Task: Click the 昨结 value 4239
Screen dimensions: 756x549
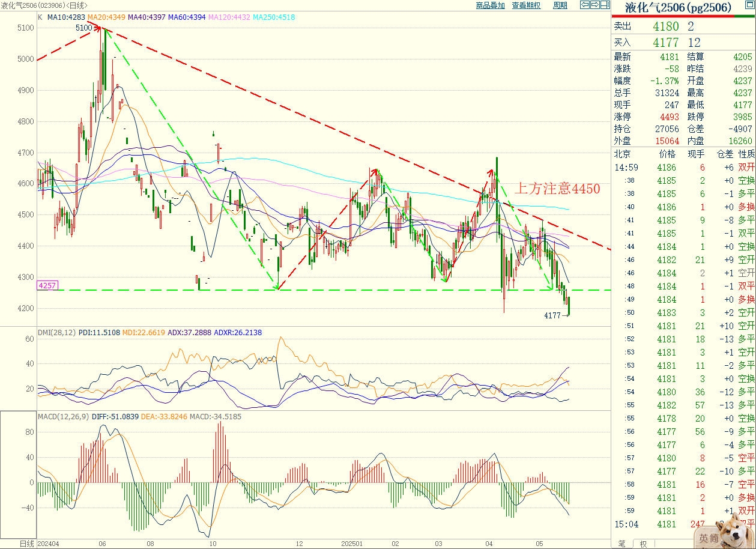Action: pyautogui.click(x=742, y=69)
